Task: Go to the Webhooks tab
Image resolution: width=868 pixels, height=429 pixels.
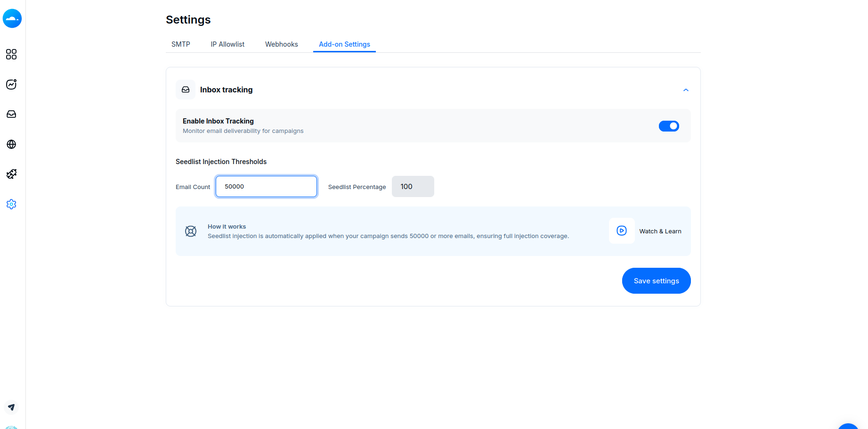Action: [x=282, y=44]
